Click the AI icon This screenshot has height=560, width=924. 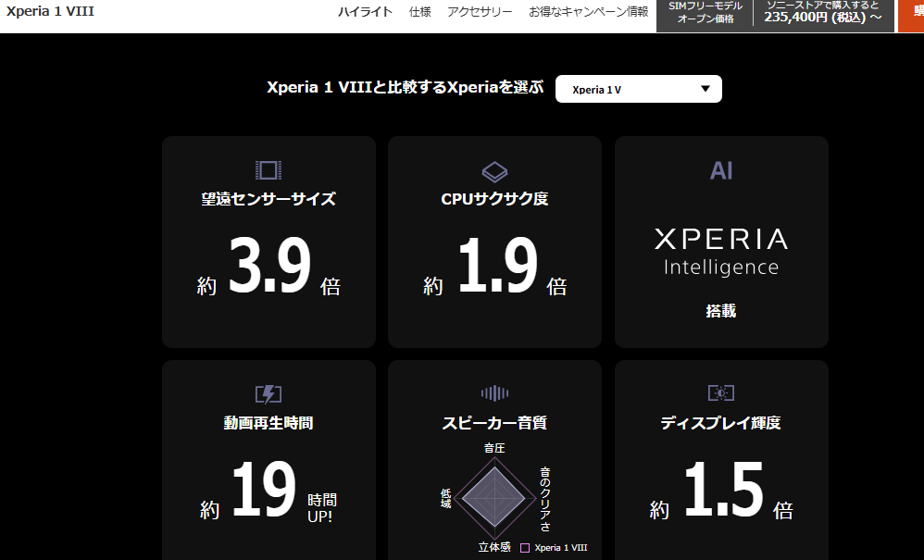pos(721,170)
